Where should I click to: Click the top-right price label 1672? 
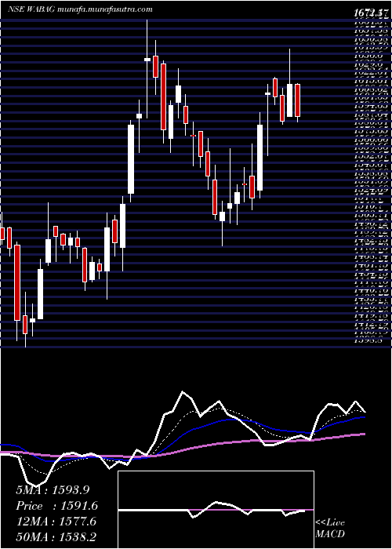372,13
